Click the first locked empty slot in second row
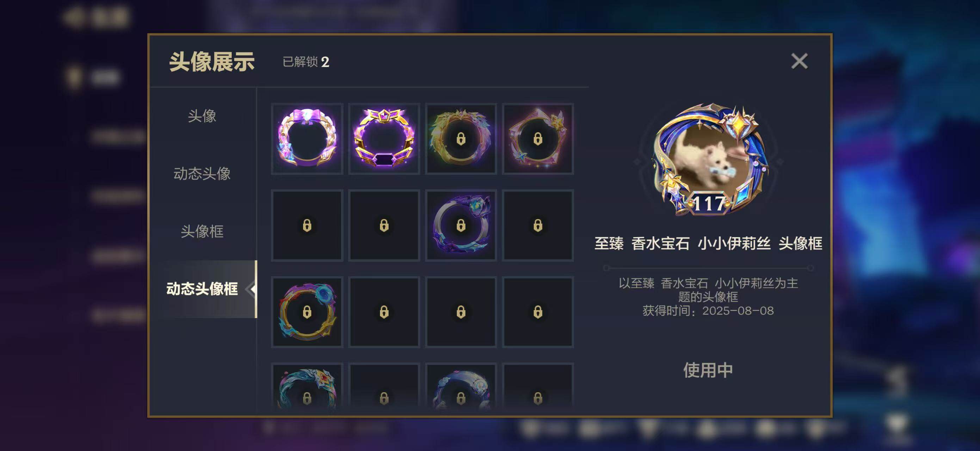This screenshot has height=451, width=980. point(307,225)
